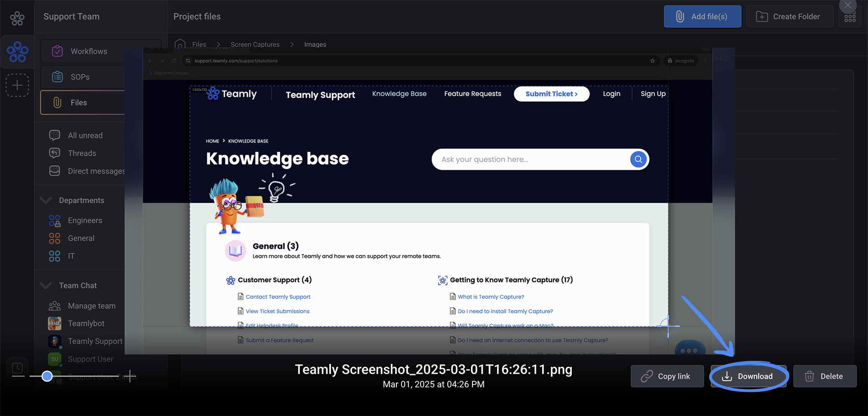Click the Add file(s) button
Image resolution: width=868 pixels, height=416 pixels.
(702, 16)
